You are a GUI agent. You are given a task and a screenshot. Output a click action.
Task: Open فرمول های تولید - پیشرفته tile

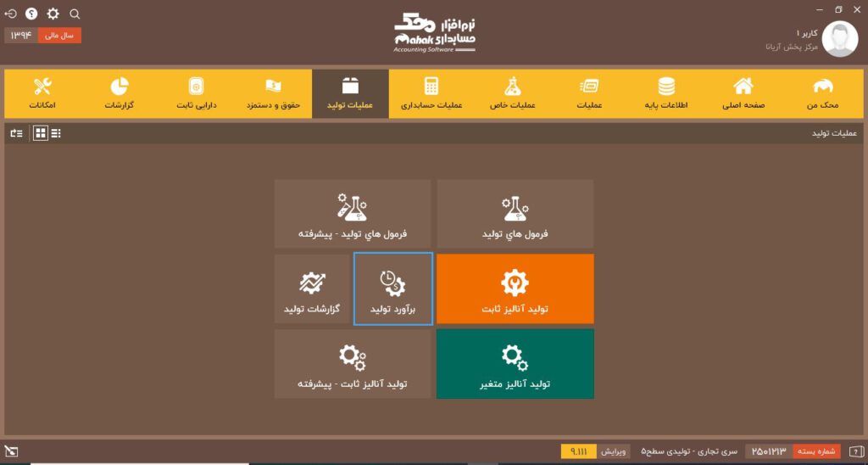353,214
